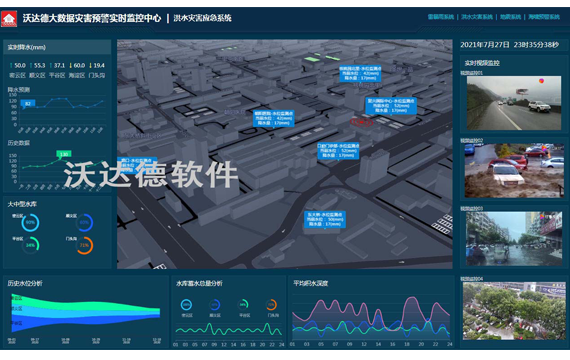Image resolution: width=570 pixels, height=360 pixels.
Task: Click the orange gauge in reservoir storage analysis
Action: tap(272, 305)
